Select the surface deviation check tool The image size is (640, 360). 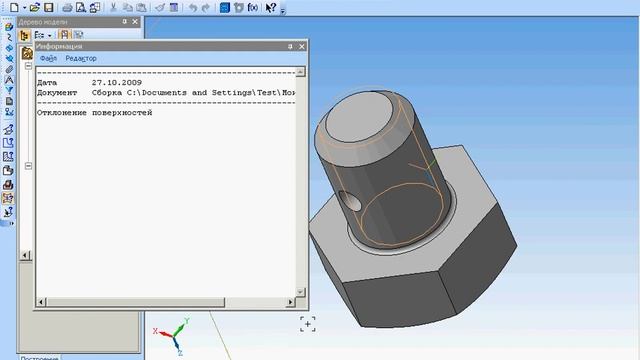8,198
